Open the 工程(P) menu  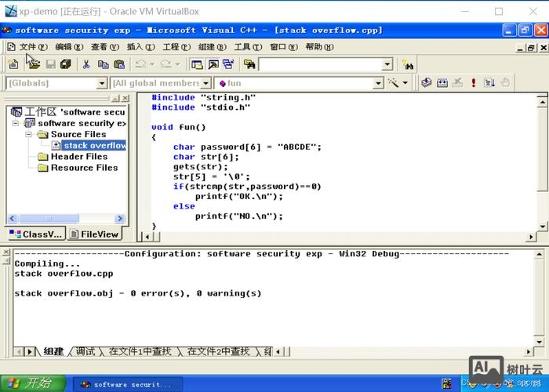(170, 47)
